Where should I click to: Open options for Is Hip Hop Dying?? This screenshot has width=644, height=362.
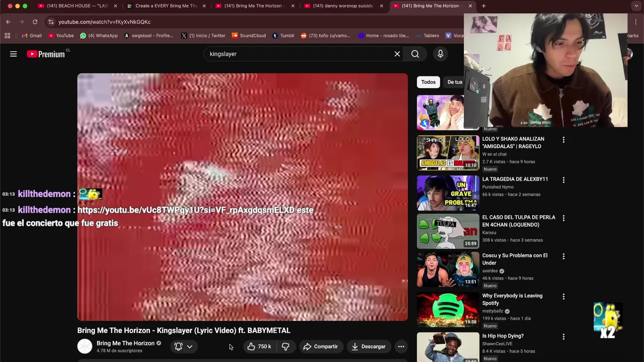563,337
